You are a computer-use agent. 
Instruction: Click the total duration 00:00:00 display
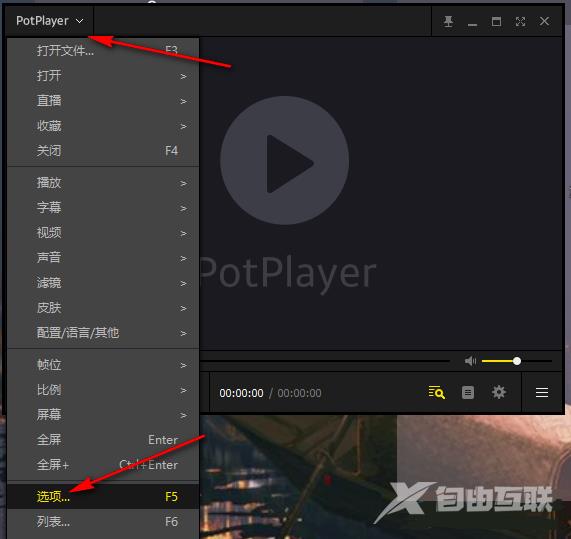[x=299, y=393]
